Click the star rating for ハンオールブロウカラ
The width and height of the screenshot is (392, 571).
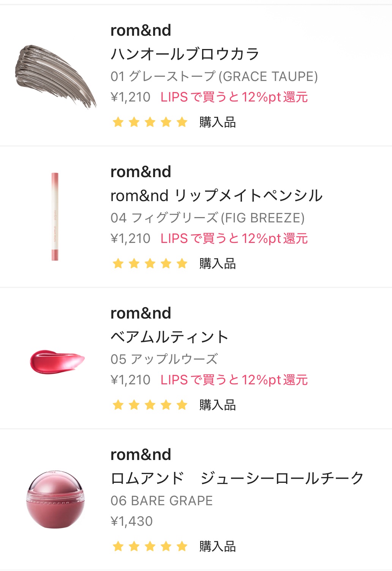pyautogui.click(x=150, y=122)
